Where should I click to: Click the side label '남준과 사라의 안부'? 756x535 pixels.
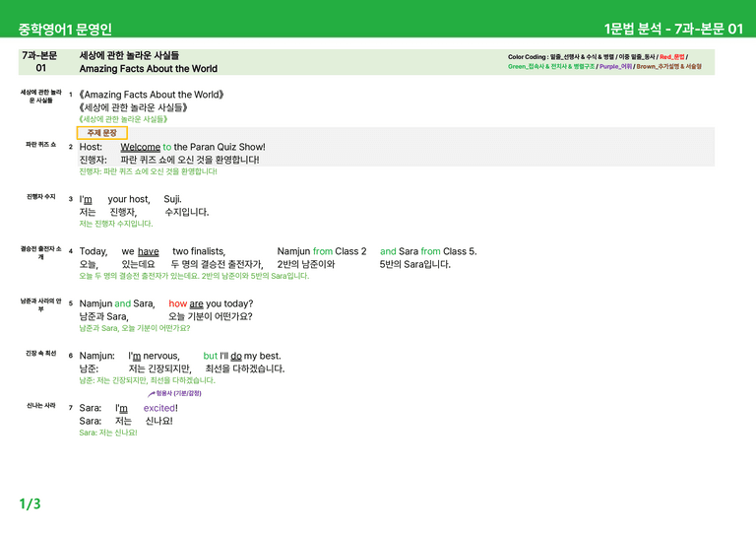41,304
